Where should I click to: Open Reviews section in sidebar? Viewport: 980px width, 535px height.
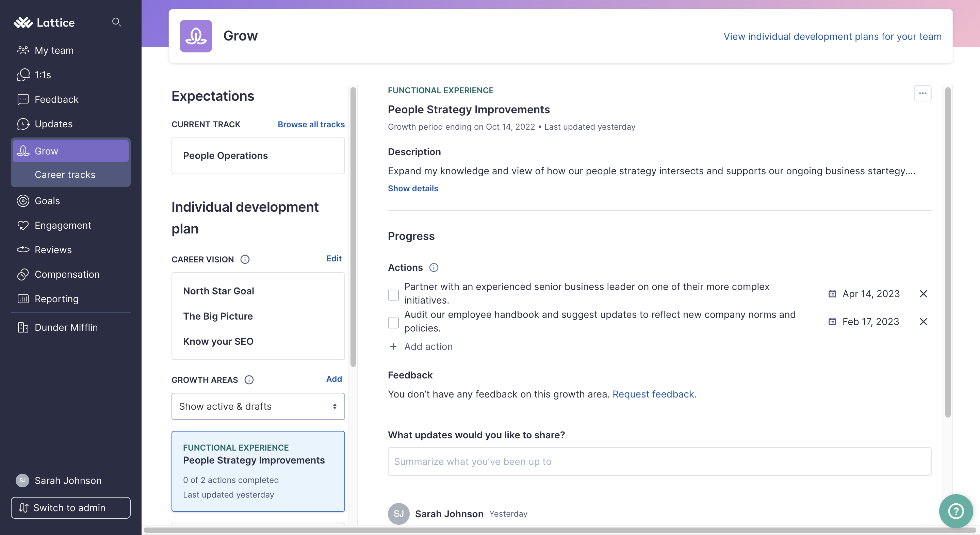pos(53,249)
